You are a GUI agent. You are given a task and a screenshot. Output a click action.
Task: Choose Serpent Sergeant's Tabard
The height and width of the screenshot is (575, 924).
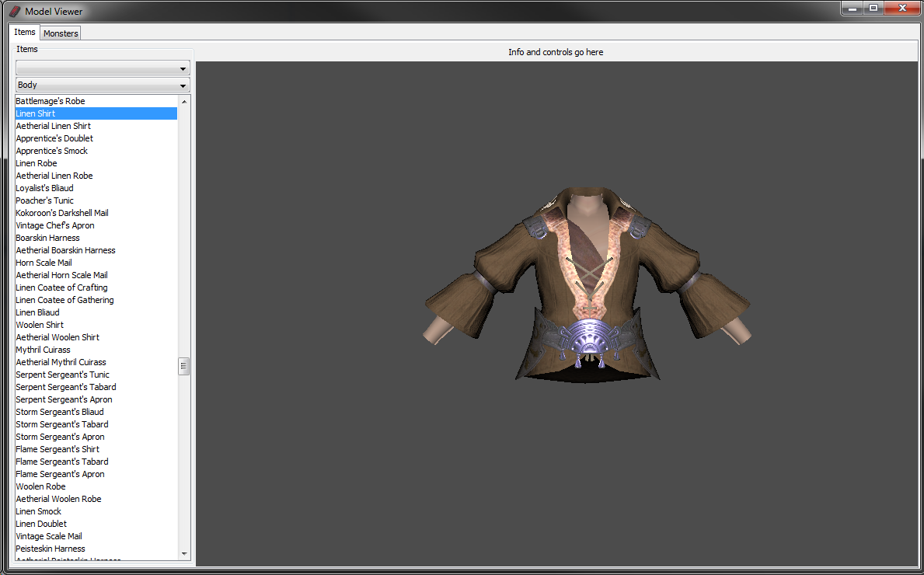tap(96, 387)
